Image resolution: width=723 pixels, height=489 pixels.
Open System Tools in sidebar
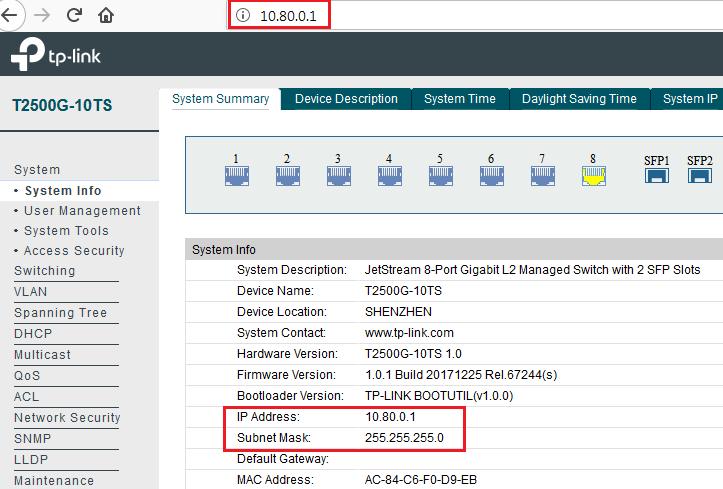[x=66, y=230]
